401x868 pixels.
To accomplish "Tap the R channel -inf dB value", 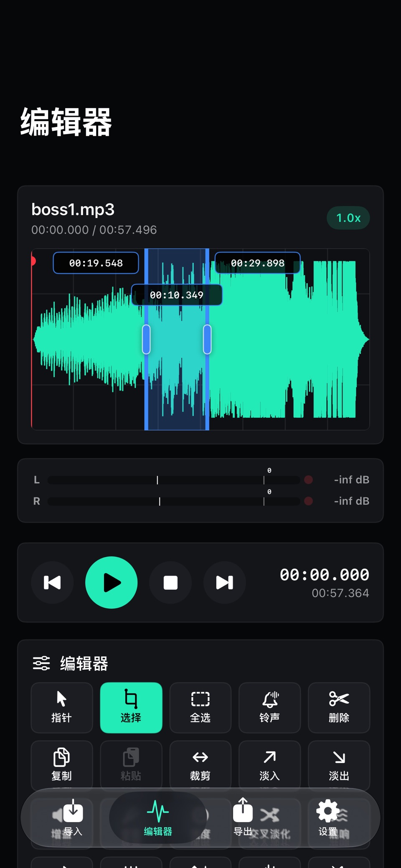I will pyautogui.click(x=352, y=501).
